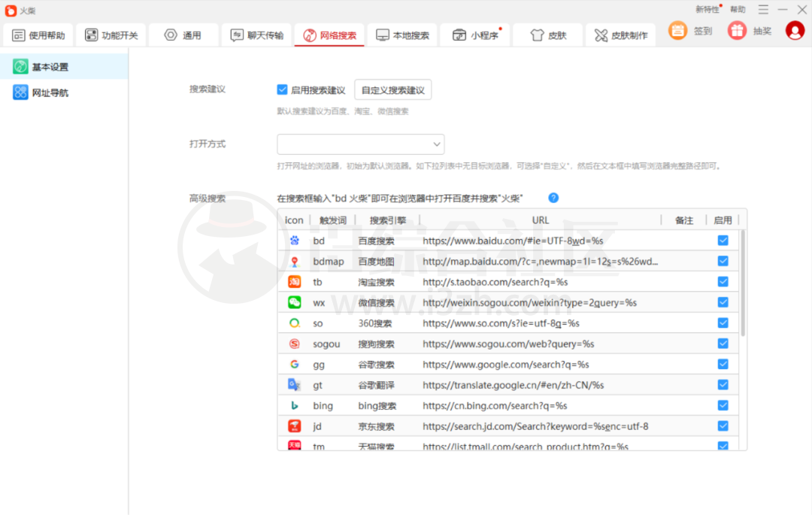
Task: Toggle the so 360搜索 enable checkbox
Action: (x=723, y=323)
